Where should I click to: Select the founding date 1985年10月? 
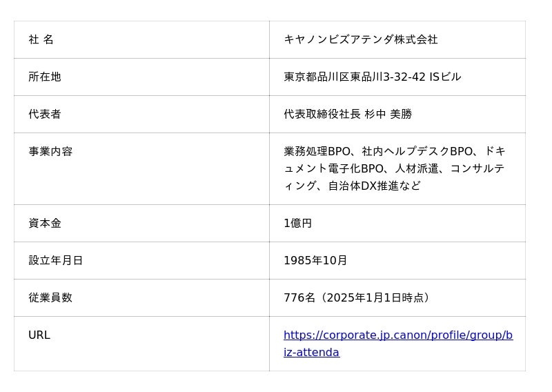[315, 261]
